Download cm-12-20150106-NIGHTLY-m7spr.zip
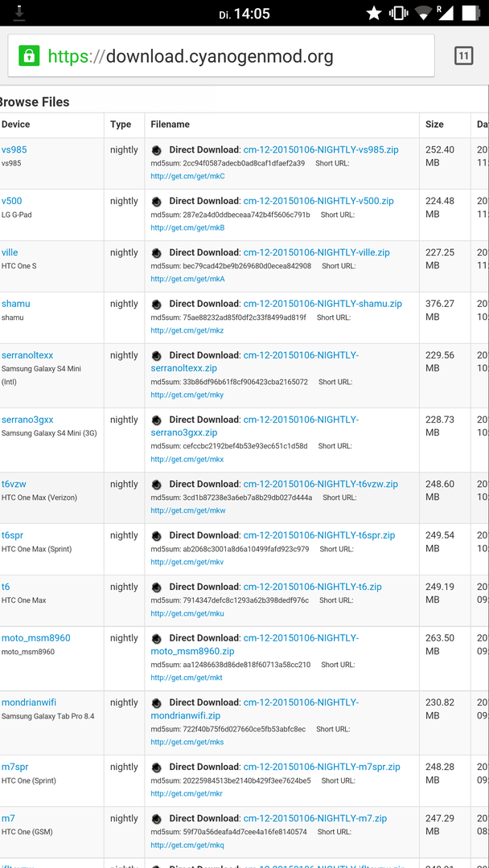This screenshot has width=489, height=868. [x=322, y=768]
